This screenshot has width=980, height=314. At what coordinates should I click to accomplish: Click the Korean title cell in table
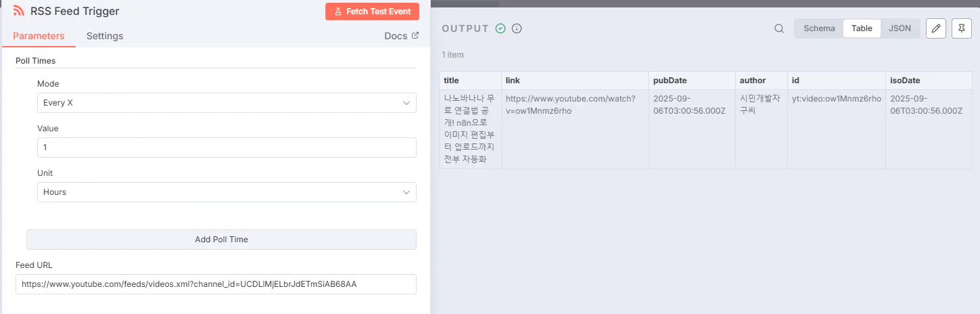[x=470, y=129]
